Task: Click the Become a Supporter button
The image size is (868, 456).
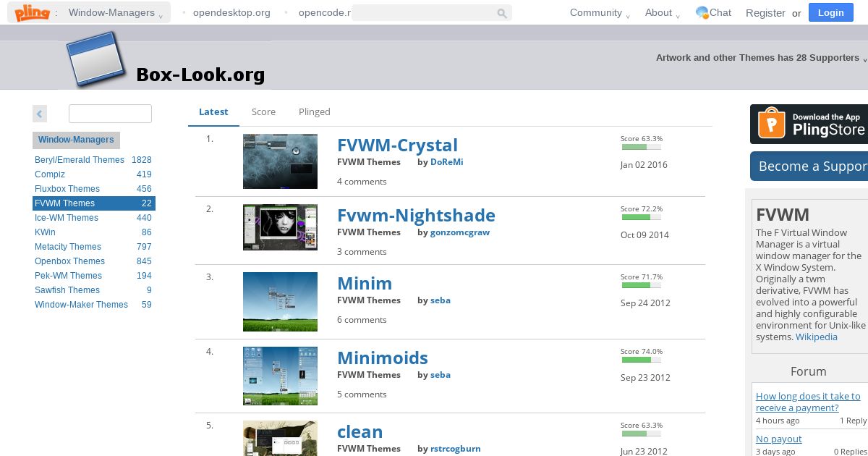Action: [x=809, y=166]
